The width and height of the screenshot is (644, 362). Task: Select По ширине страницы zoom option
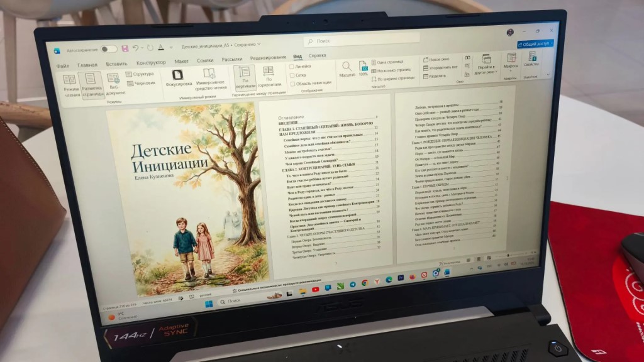[x=393, y=79]
